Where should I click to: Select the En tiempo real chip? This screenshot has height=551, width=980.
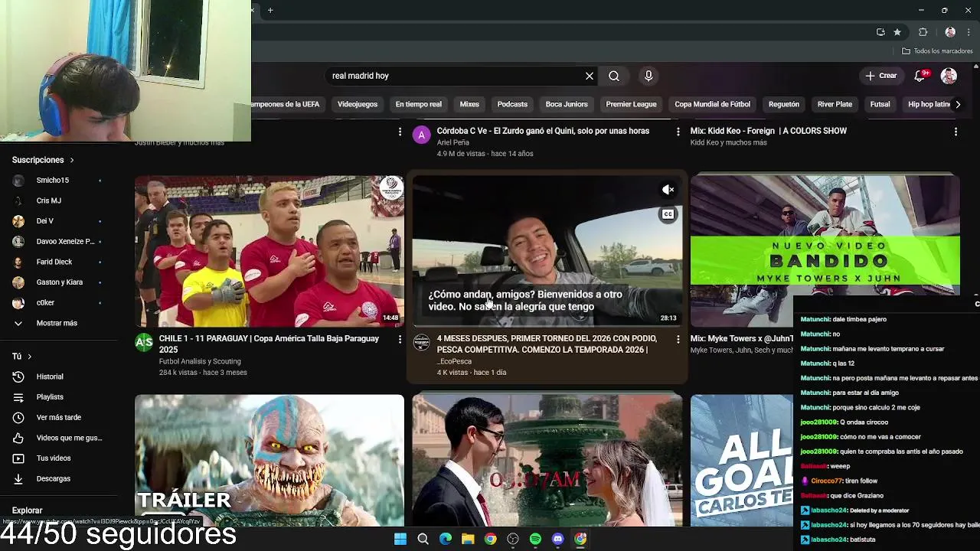point(418,104)
